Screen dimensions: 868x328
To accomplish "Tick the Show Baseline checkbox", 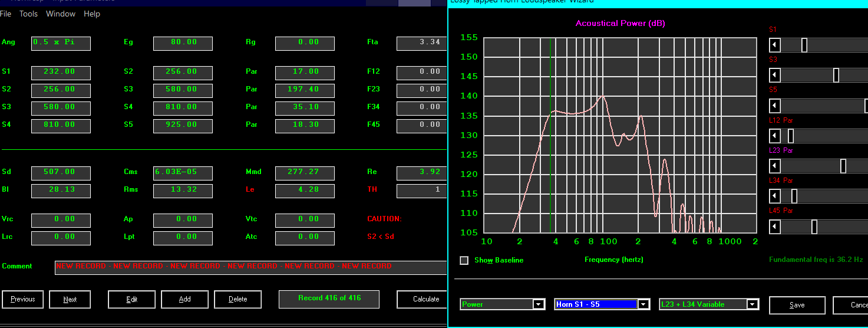I will [464, 260].
